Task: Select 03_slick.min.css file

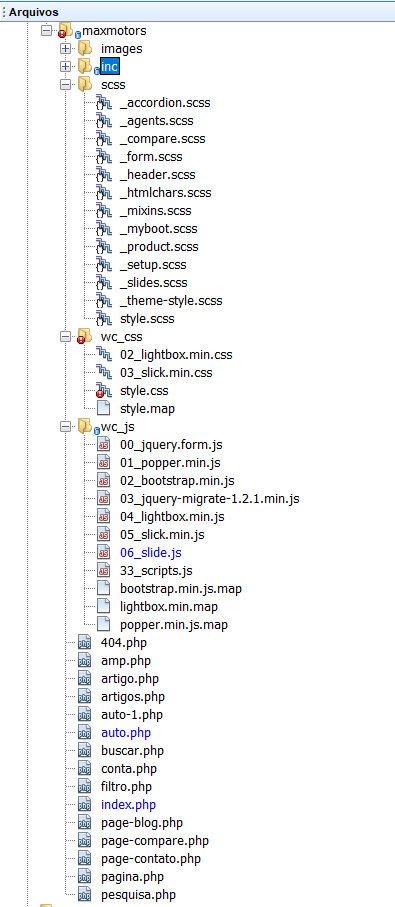Action: (x=166, y=372)
